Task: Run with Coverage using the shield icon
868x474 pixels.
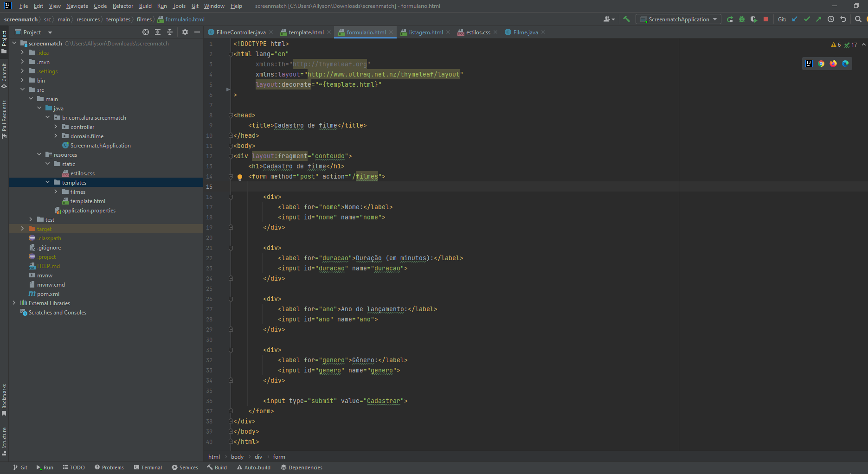Action: coord(754,19)
